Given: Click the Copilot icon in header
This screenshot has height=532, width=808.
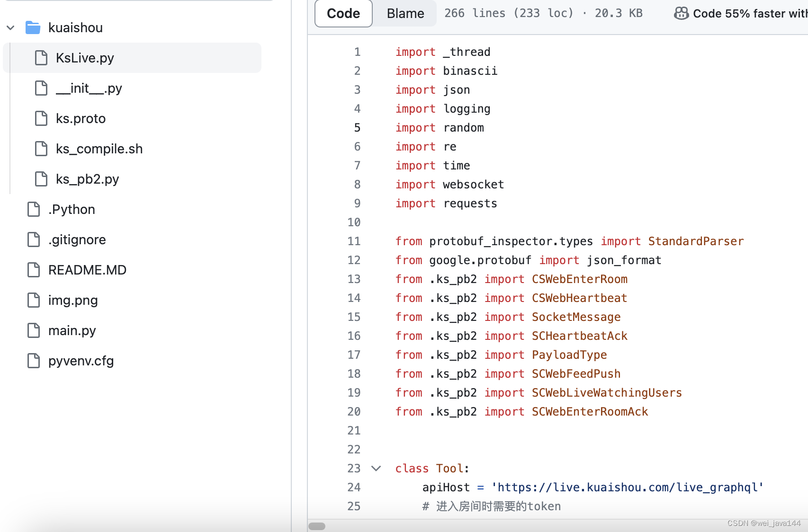Looking at the screenshot, I should point(681,13).
